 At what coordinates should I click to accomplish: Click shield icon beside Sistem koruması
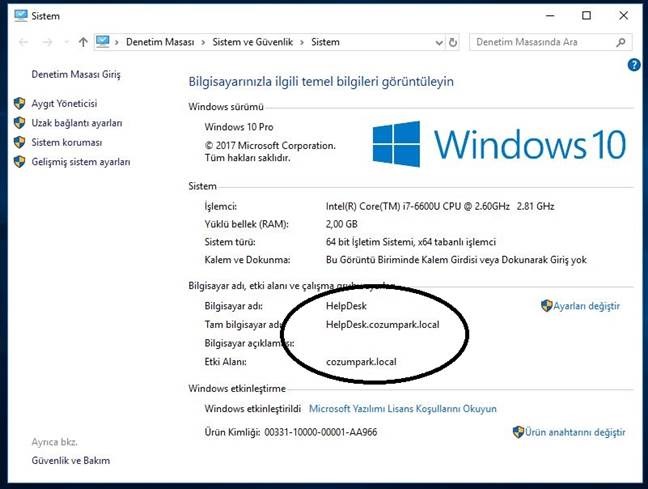click(x=19, y=142)
